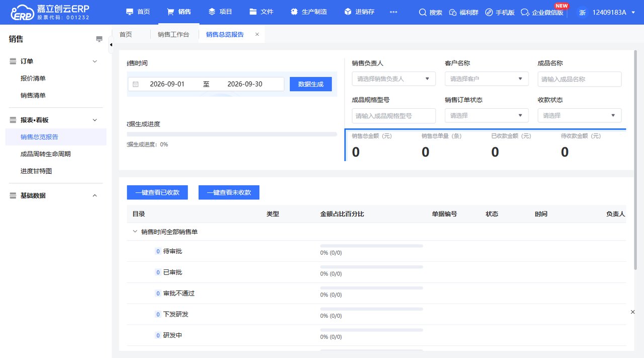Select the 下发研发 row
Viewport: 644px width, 358px height.
pyautogui.click(x=376, y=314)
